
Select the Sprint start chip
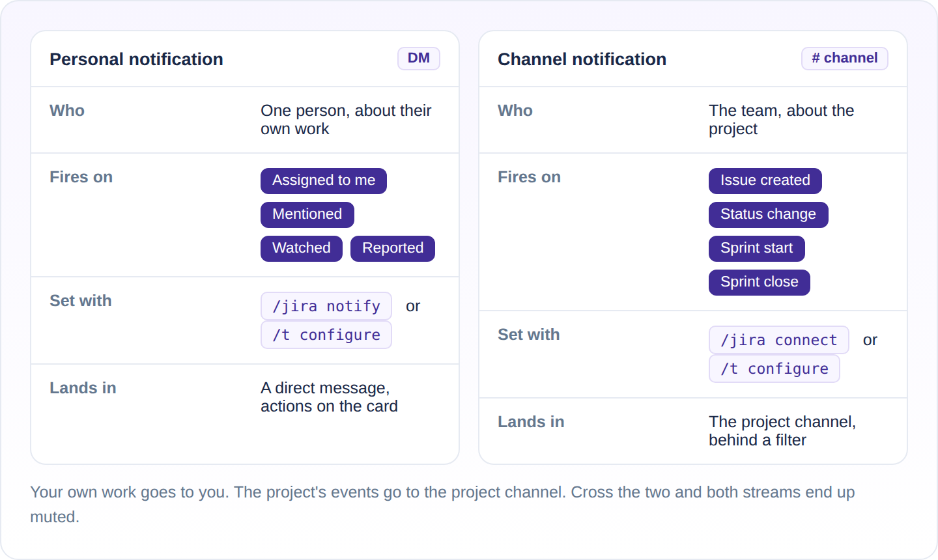coord(757,249)
